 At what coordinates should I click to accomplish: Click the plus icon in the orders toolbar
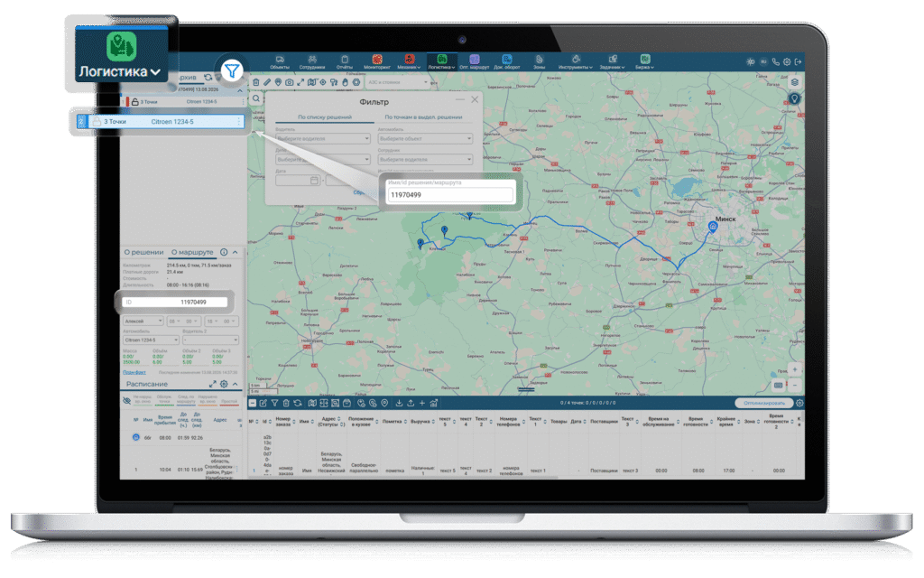point(422,404)
